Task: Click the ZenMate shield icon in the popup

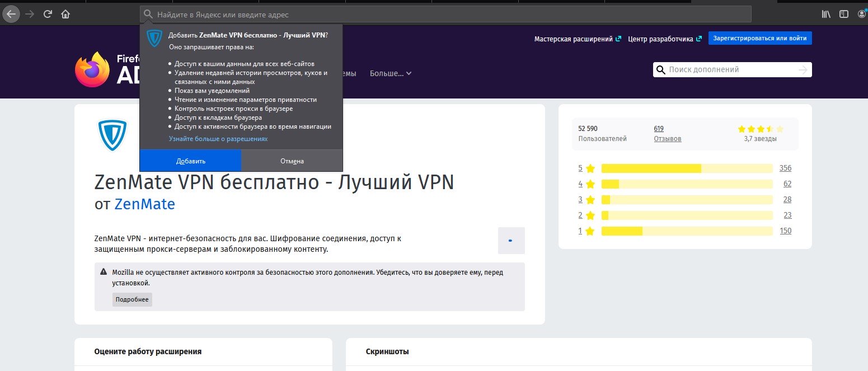Action: (154, 39)
